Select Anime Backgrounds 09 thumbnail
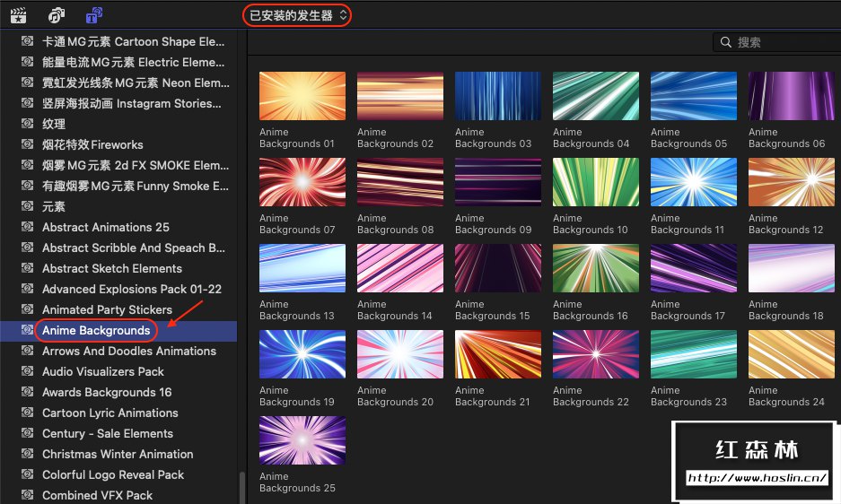 coord(498,182)
